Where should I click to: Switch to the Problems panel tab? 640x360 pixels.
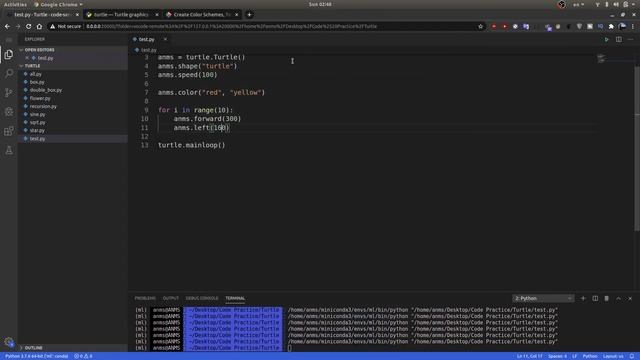click(145, 298)
